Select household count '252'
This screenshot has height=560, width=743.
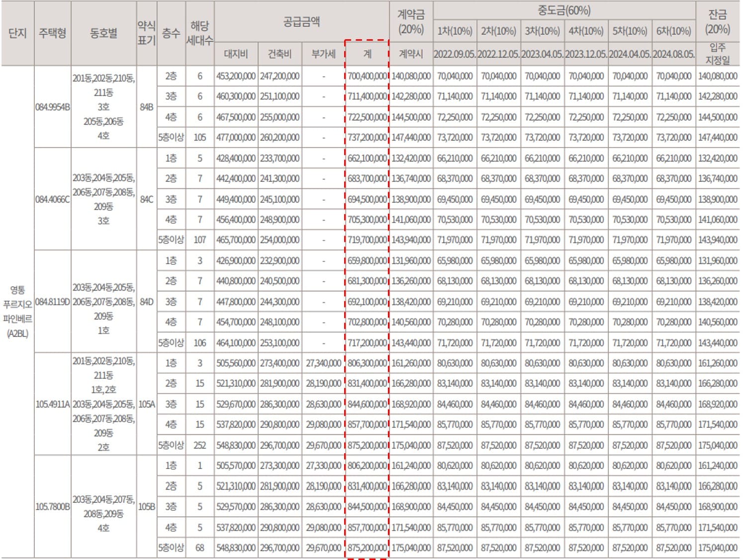[200, 445]
